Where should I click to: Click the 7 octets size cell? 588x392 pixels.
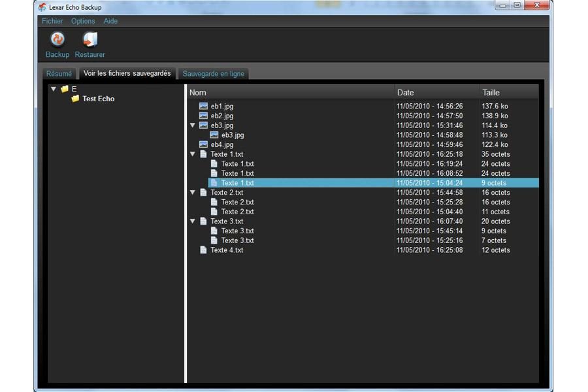[x=494, y=240]
